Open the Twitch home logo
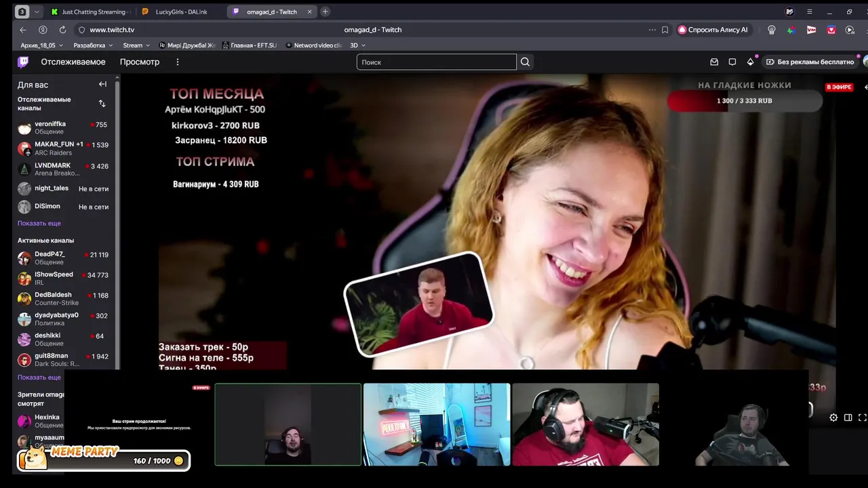The width and height of the screenshot is (868, 488). pyautogui.click(x=23, y=62)
